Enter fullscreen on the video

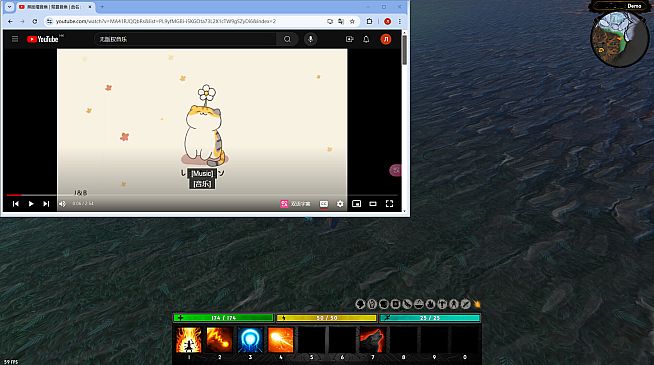(x=389, y=204)
